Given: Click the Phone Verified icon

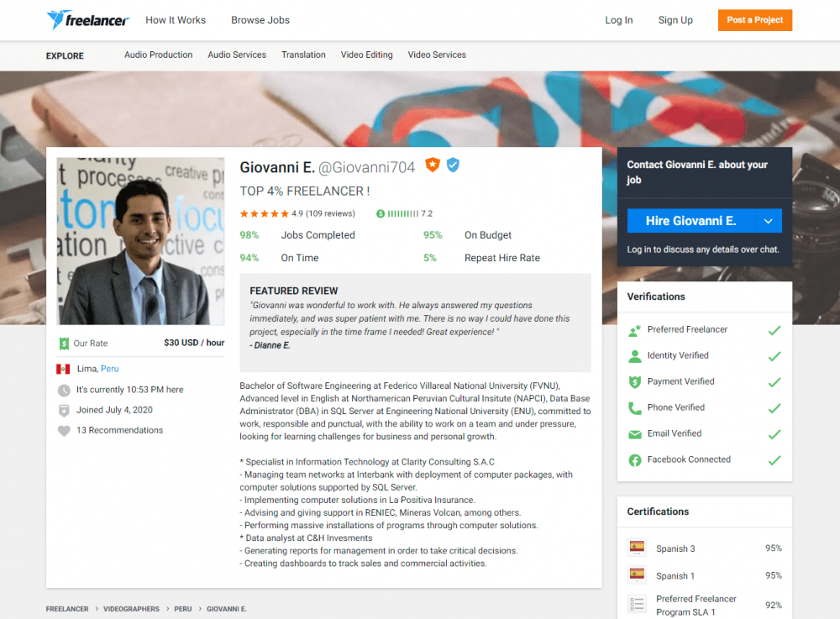Looking at the screenshot, I should (635, 408).
